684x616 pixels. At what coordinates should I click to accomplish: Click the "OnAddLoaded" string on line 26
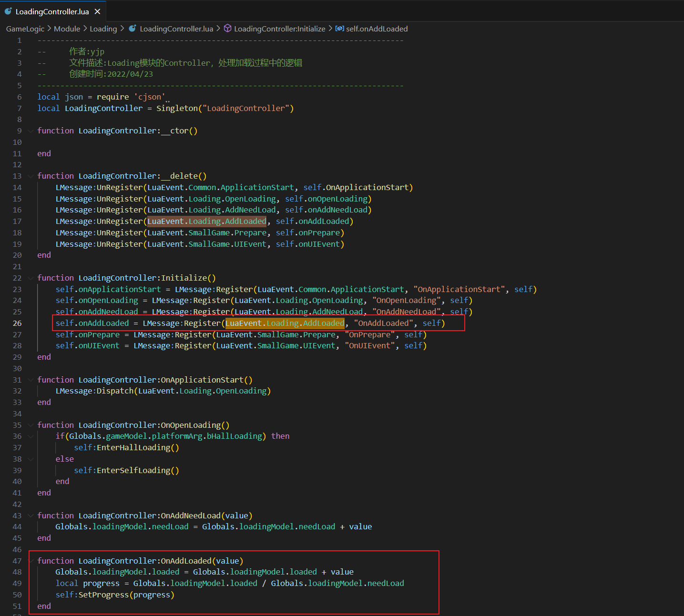(x=384, y=323)
